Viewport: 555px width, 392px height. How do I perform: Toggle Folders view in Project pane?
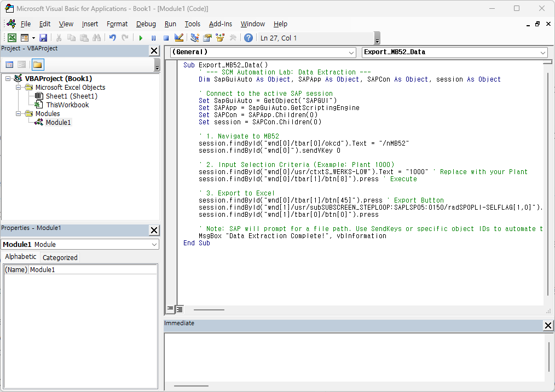pos(37,65)
